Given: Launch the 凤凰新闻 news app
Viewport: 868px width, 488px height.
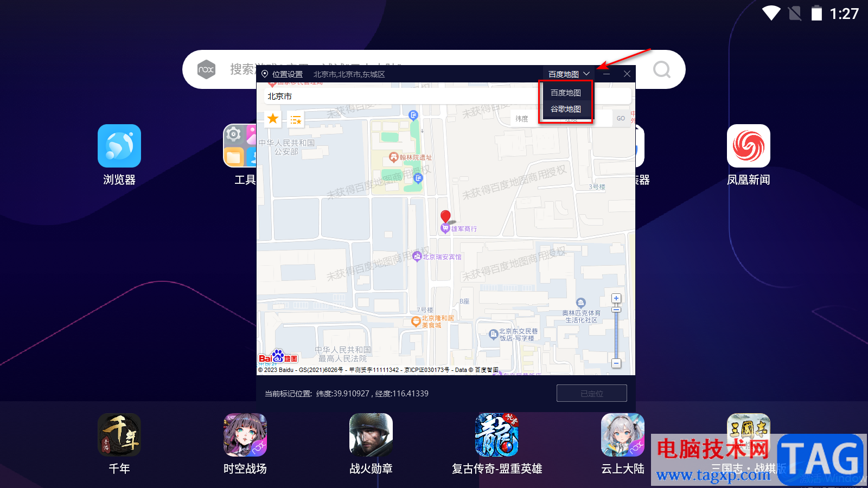Looking at the screenshot, I should 749,146.
